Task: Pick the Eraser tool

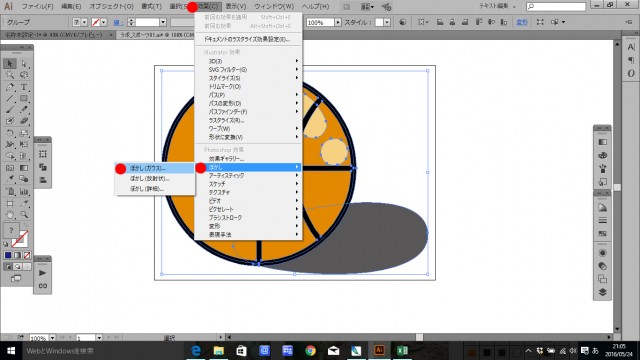Action: coord(24,121)
